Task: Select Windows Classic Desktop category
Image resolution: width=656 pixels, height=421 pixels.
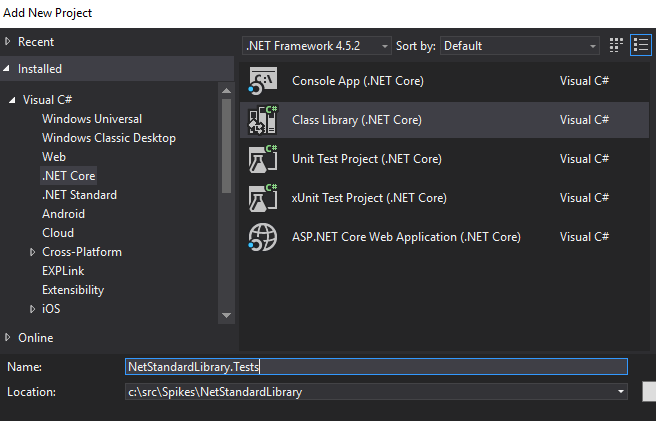Action: pyautogui.click(x=109, y=138)
